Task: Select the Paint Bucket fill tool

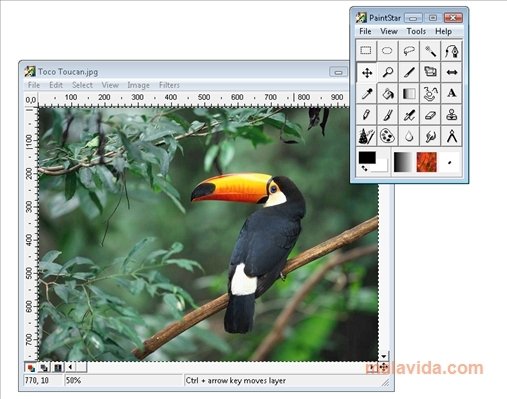Action: click(x=387, y=94)
